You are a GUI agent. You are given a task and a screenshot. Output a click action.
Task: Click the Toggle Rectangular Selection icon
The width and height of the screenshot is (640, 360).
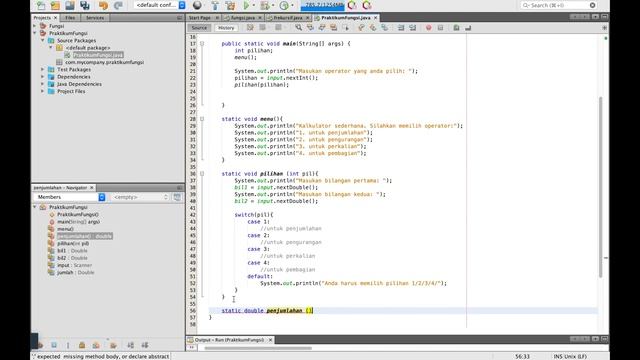[x=346, y=28]
